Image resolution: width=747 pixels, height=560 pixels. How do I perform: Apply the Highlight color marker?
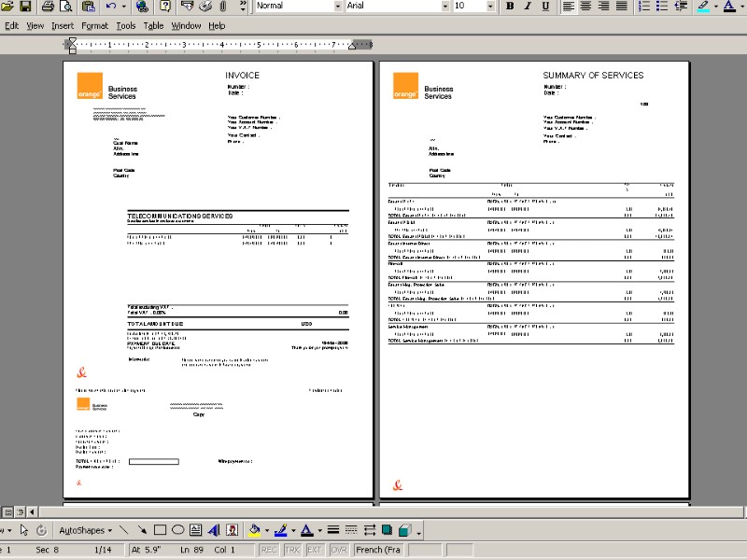[703, 7]
